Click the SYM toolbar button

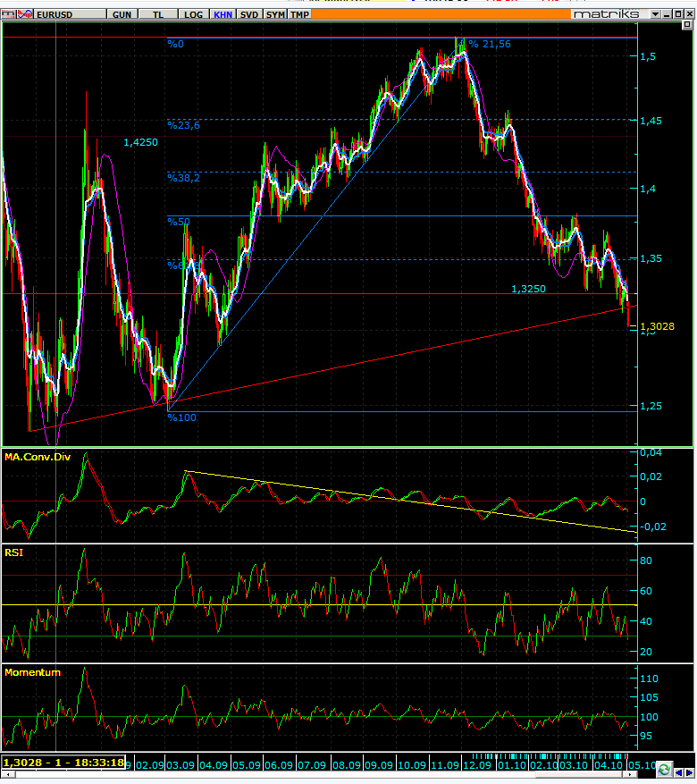[275, 14]
